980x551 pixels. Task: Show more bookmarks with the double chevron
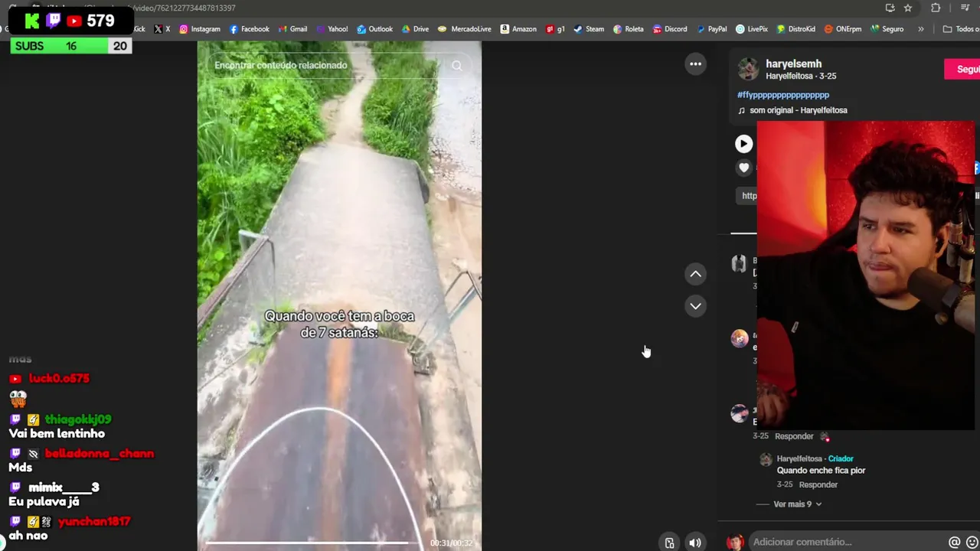(920, 29)
